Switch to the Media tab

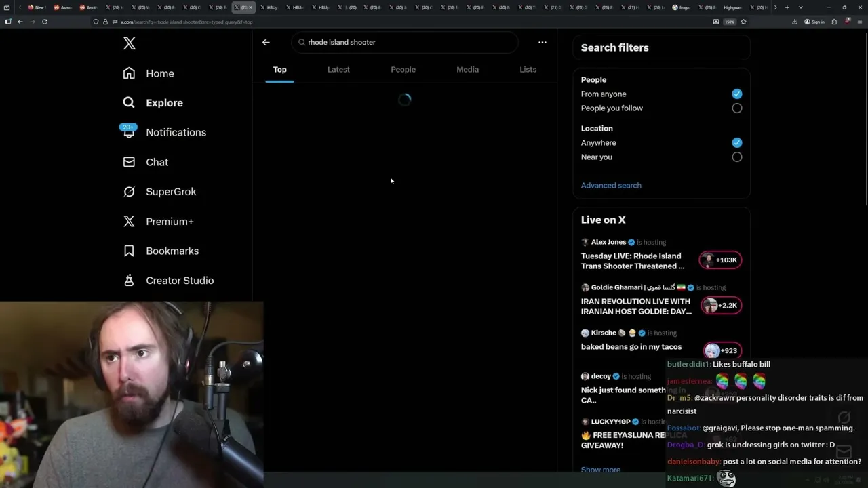click(467, 70)
